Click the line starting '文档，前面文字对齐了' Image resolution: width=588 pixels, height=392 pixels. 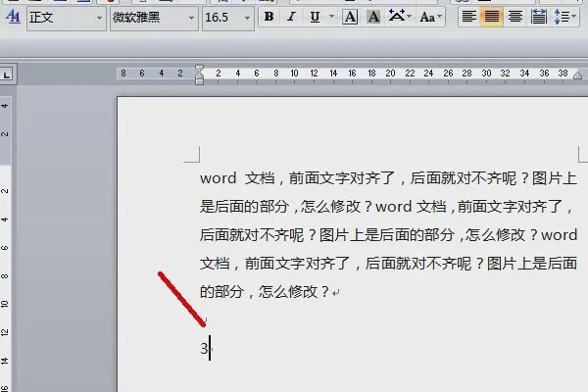(x=388, y=264)
